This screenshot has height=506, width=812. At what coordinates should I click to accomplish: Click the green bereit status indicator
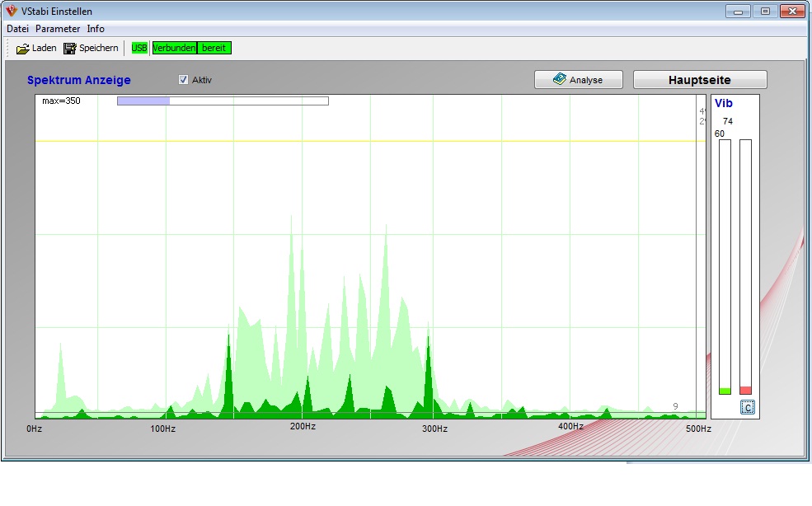tap(214, 48)
